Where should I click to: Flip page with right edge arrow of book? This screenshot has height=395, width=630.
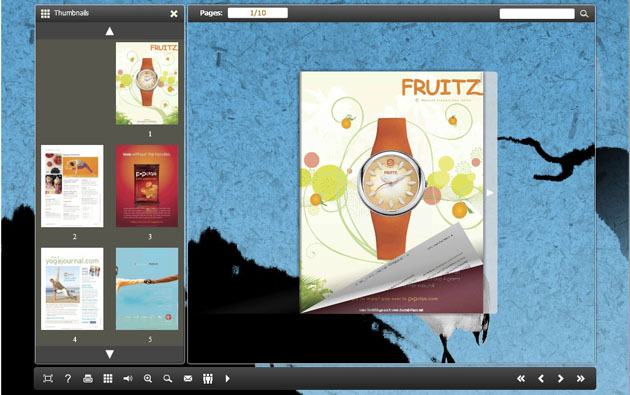click(x=490, y=193)
